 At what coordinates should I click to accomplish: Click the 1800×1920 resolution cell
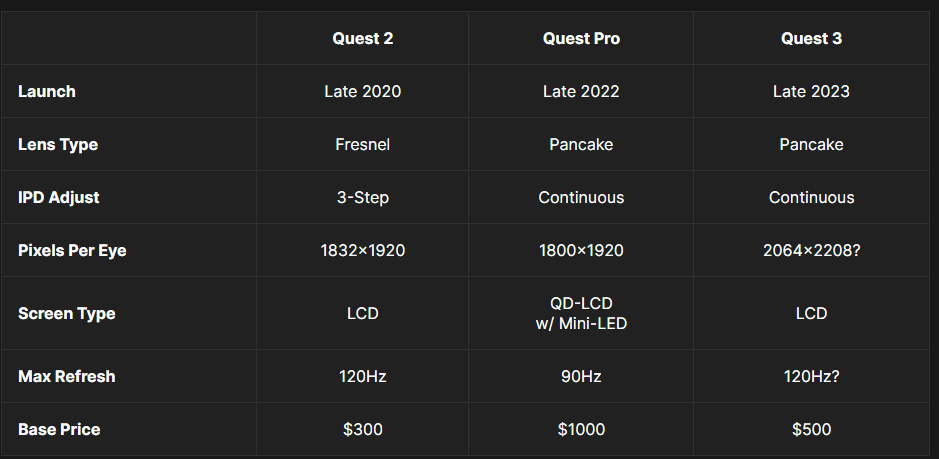click(581, 250)
